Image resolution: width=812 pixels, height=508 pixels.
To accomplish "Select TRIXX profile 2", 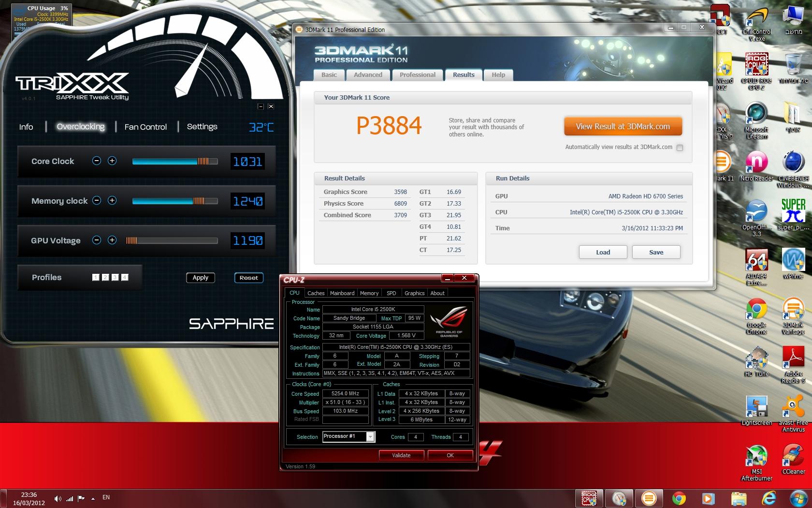I will 105,277.
